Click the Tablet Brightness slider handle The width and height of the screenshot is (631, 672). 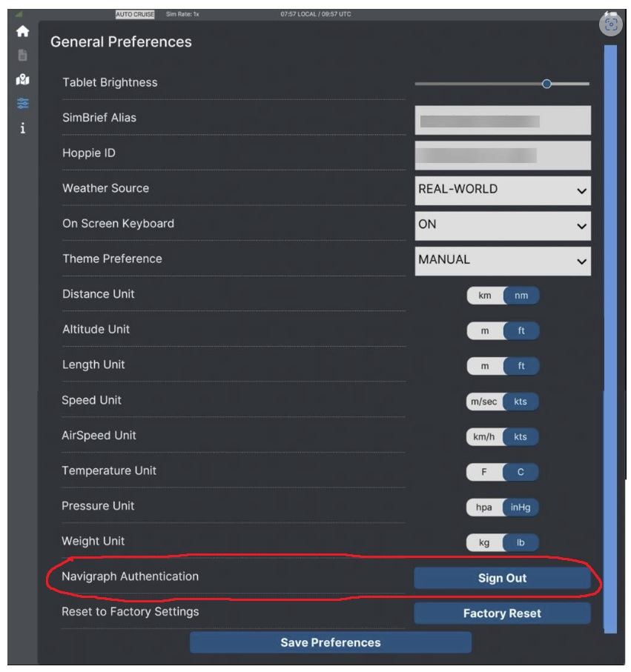(x=546, y=84)
